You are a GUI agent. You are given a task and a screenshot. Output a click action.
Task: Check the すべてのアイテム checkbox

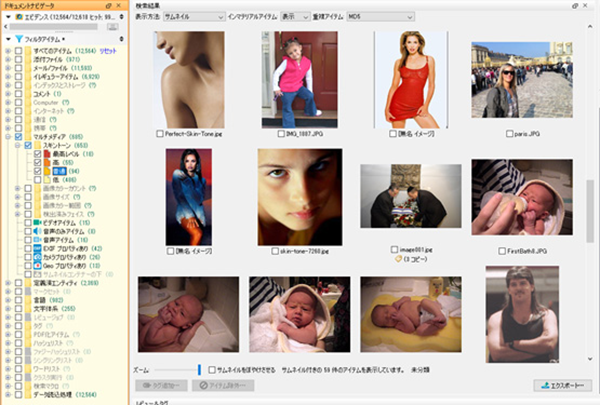click(20, 52)
